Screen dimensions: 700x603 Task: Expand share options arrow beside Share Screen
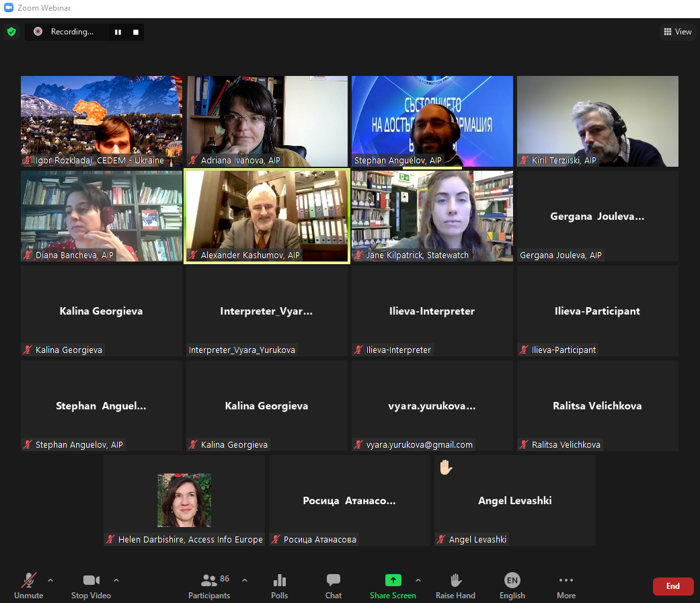click(x=418, y=580)
